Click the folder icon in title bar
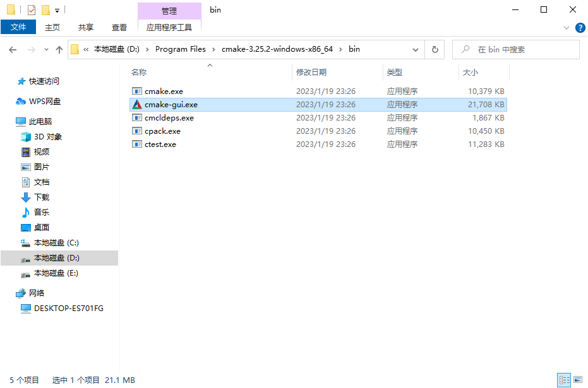Viewport: 588px width, 388px height. [x=11, y=9]
